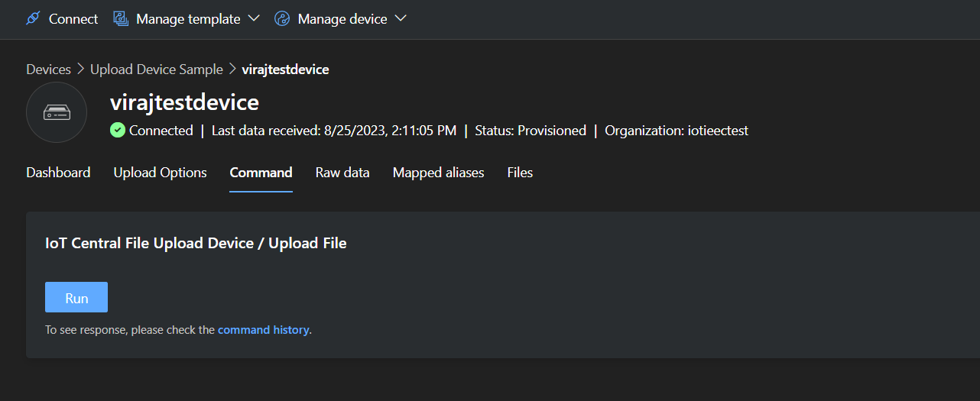
Task: Open the Manage template menu label
Action: [x=188, y=19]
